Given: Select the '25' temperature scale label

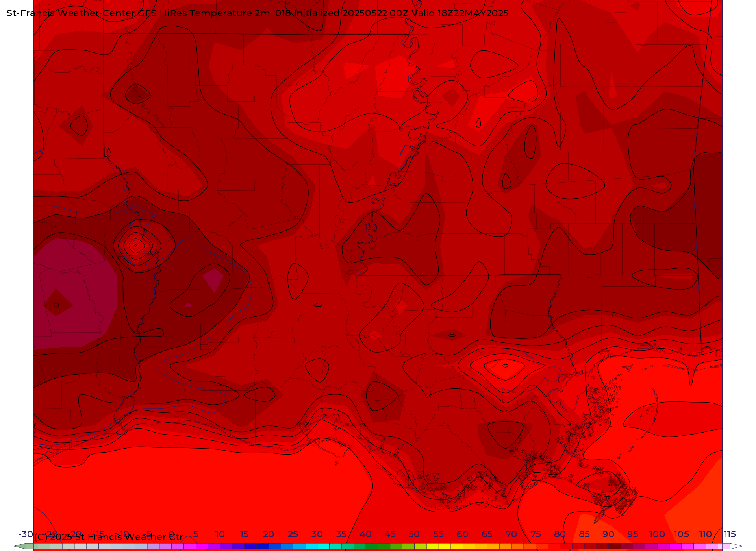Looking at the screenshot, I should point(293,534).
